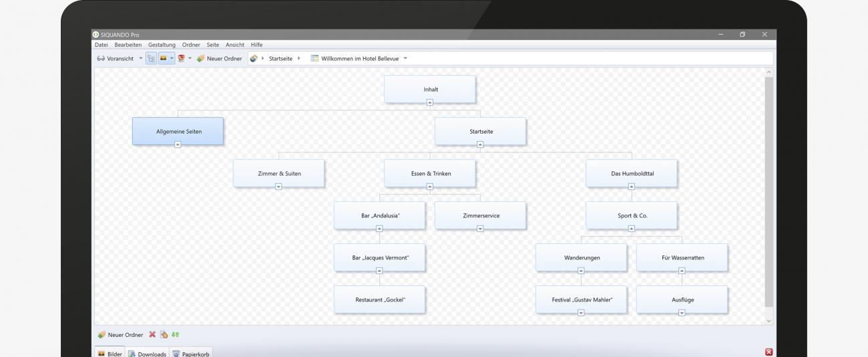Click the green sort arrows icon
This screenshot has width=868, height=357.
coord(175,334)
